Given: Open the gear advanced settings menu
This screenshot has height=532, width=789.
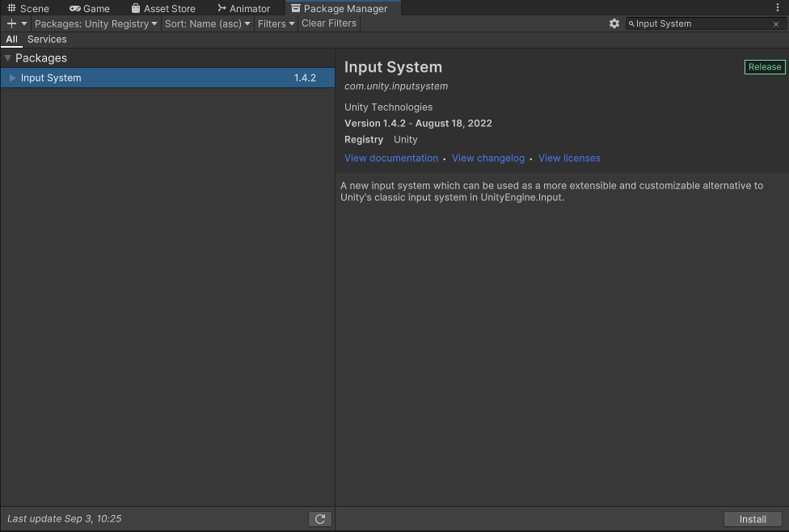Looking at the screenshot, I should (614, 23).
